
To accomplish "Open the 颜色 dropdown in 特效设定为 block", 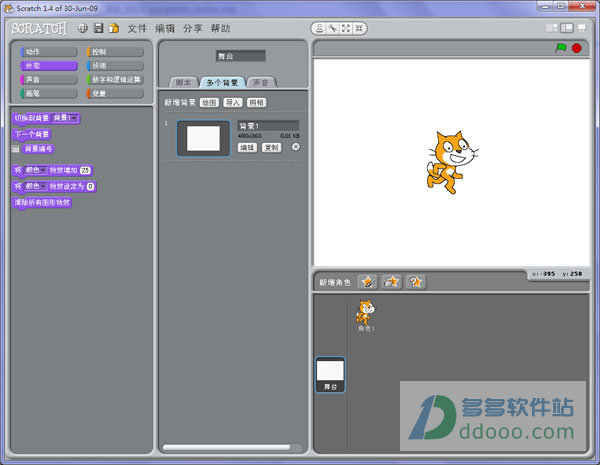I will point(36,186).
